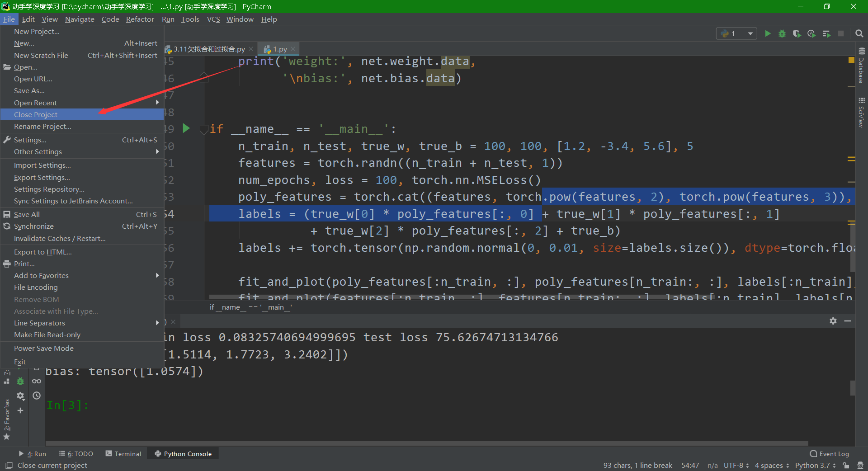Attach debugger with green bug icon in console
868x471 pixels.
point(20,381)
